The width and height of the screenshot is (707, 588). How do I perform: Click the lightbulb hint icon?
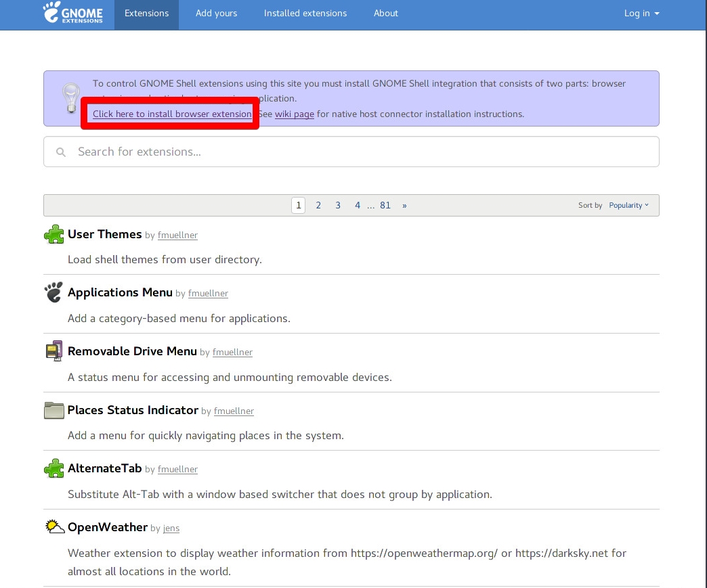pyautogui.click(x=71, y=98)
